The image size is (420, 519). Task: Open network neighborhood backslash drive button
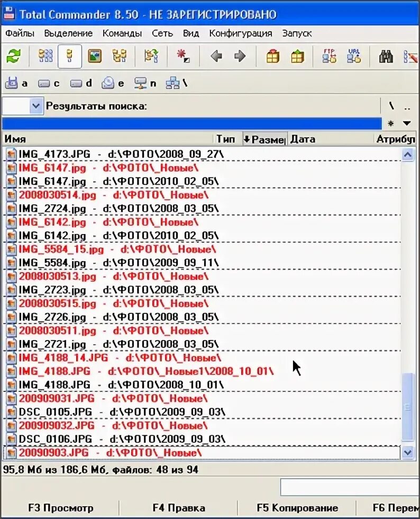tap(177, 83)
